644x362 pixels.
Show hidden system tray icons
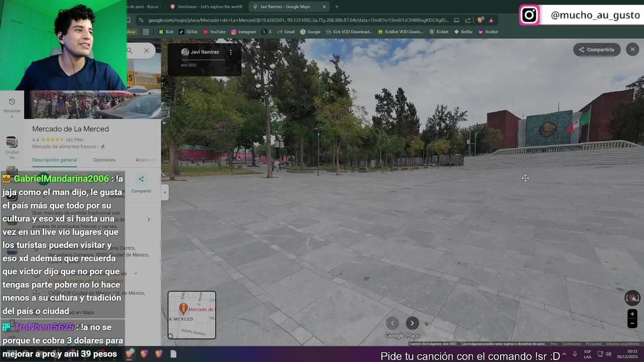click(x=564, y=354)
